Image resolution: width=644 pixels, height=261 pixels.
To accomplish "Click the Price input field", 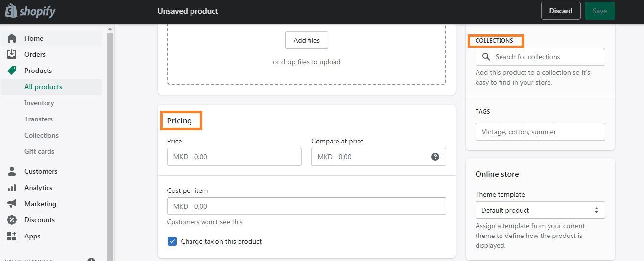I will [235, 157].
